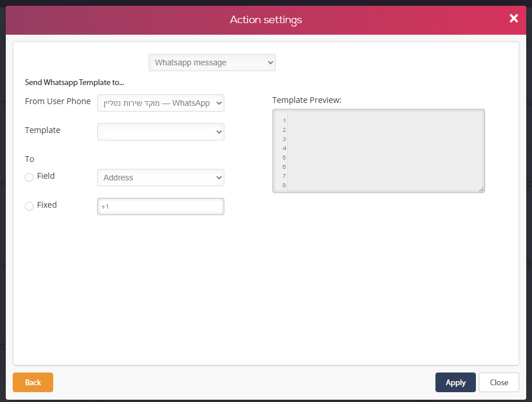Click the Close button
Image resolution: width=532 pixels, height=402 pixels.
(x=498, y=382)
